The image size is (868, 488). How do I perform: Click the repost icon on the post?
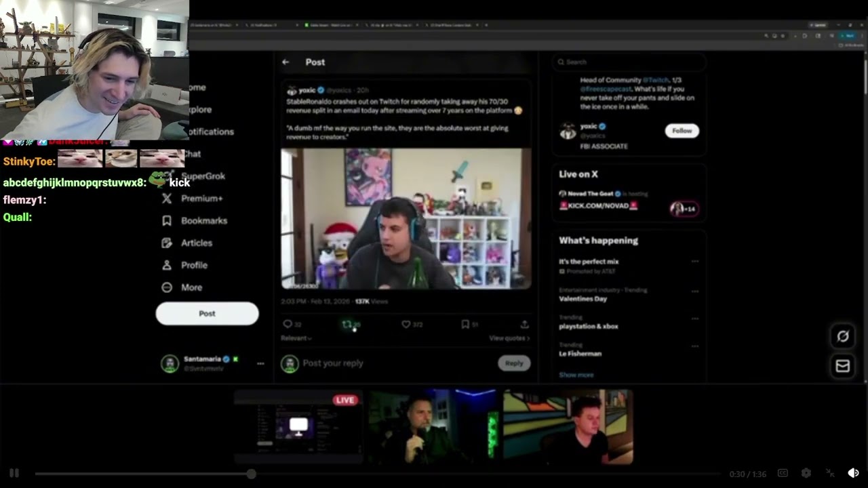tap(347, 324)
